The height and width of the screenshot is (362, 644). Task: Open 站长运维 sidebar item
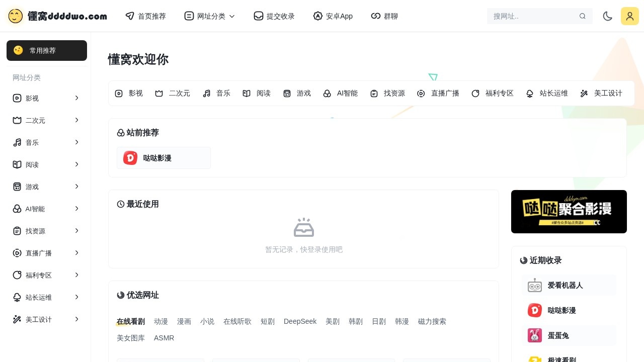coord(47,297)
